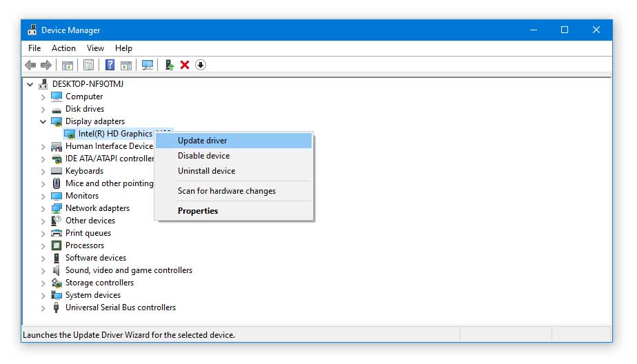Expand the Monitors category
This screenshot has width=637, height=364.
(43, 196)
